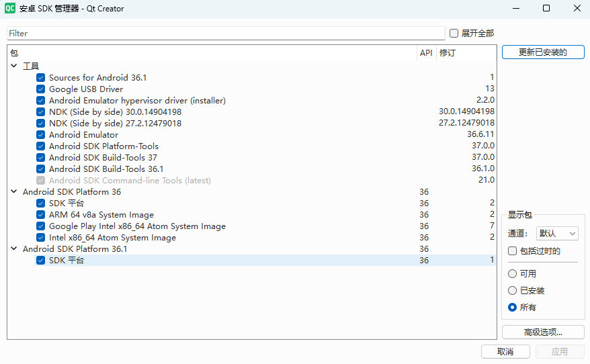Toggle Intel x86_64 Atom System Image checkbox
The width and height of the screenshot is (590, 364).
pos(40,238)
